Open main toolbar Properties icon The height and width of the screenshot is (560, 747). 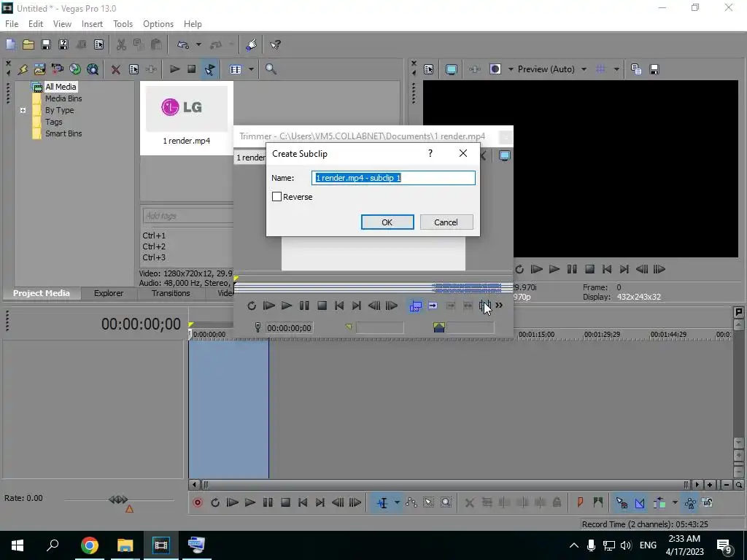pyautogui.click(x=98, y=44)
